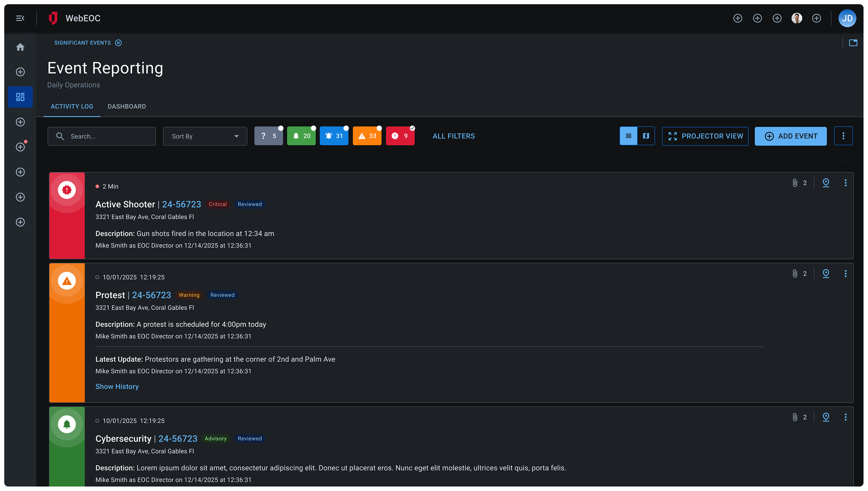This screenshot has width=868, height=491.
Task: Open the Cybersecurity event kebab menu
Action: tap(845, 417)
